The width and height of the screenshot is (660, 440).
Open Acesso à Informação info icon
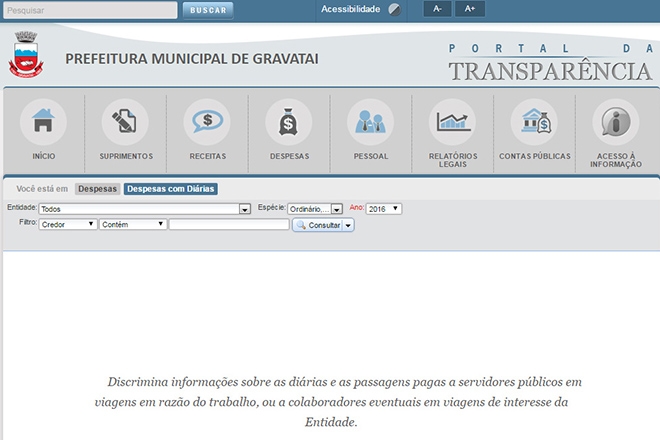coord(616,124)
